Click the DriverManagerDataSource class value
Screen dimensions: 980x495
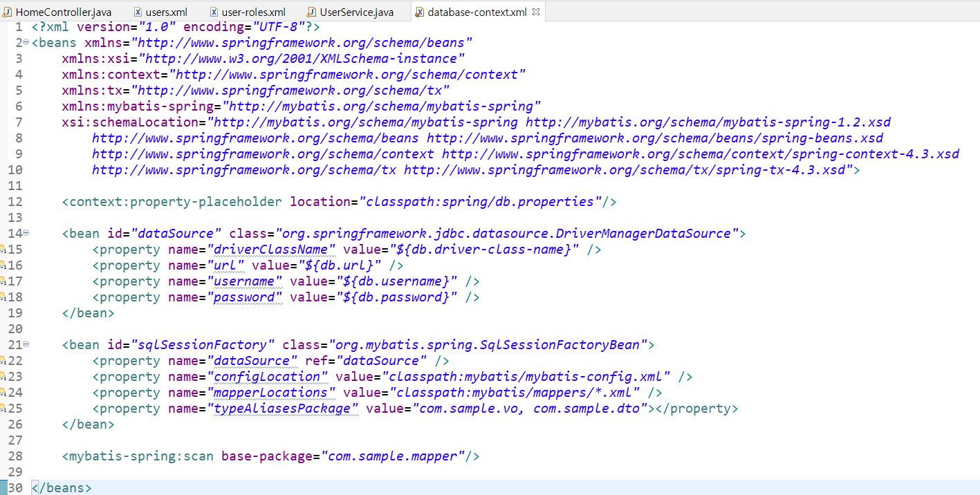(508, 234)
